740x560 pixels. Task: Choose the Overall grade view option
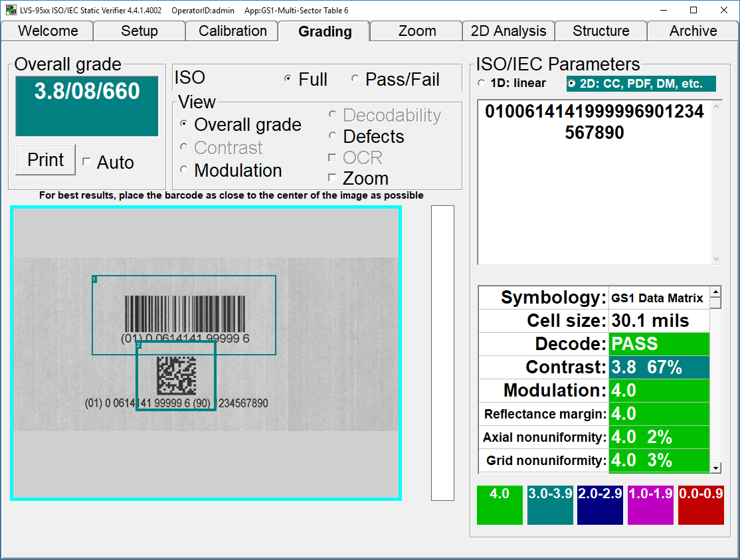(x=183, y=124)
